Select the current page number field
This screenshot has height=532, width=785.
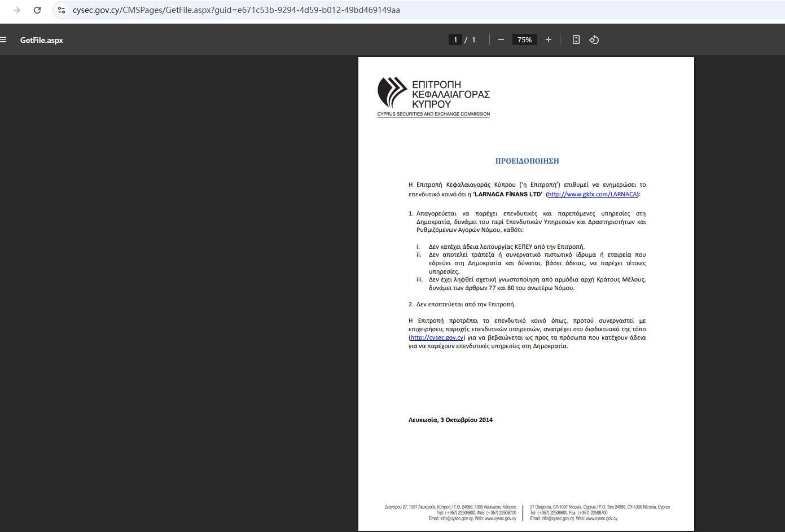pos(455,39)
